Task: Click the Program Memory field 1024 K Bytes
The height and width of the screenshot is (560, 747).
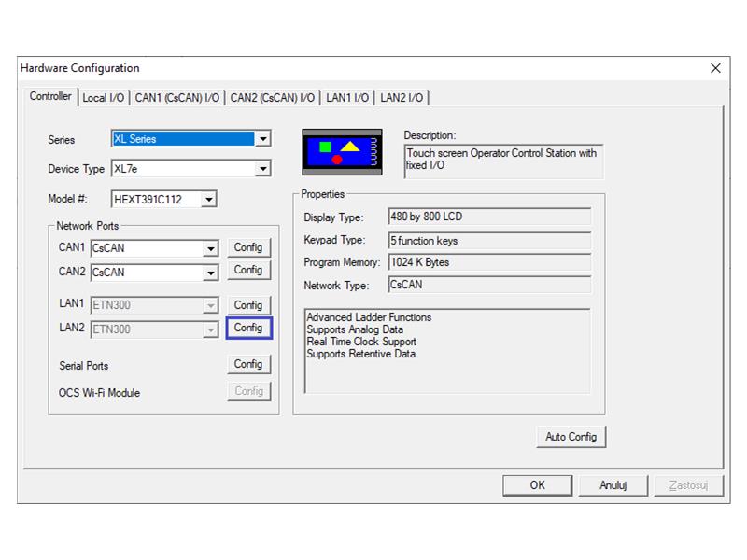Action: [x=489, y=262]
